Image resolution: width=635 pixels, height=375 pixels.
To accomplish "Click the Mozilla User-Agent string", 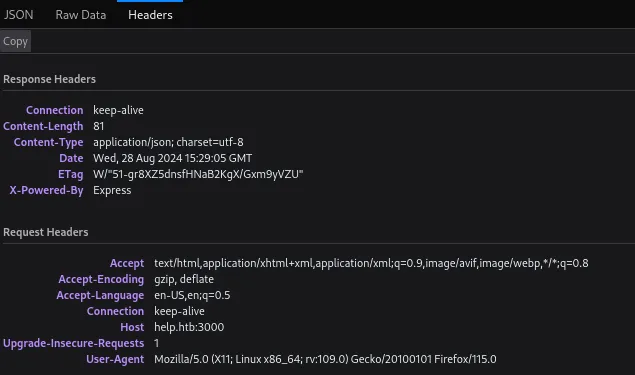I will (x=325, y=359).
